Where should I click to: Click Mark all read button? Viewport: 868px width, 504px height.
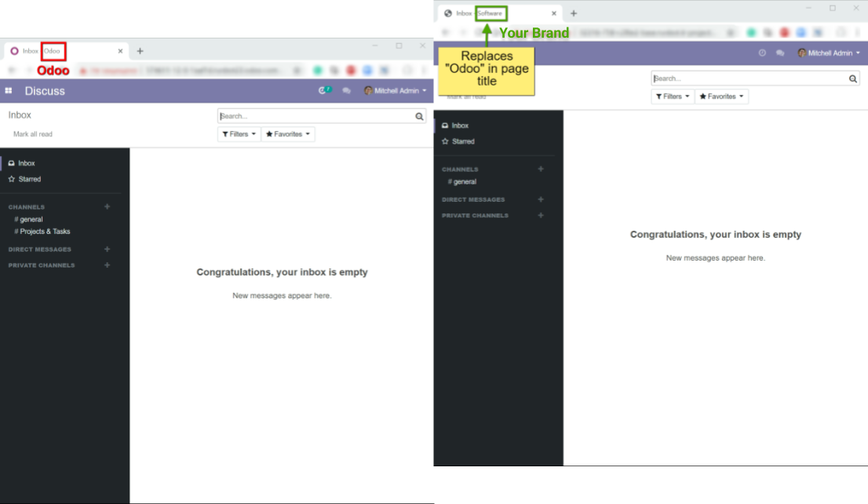click(33, 134)
